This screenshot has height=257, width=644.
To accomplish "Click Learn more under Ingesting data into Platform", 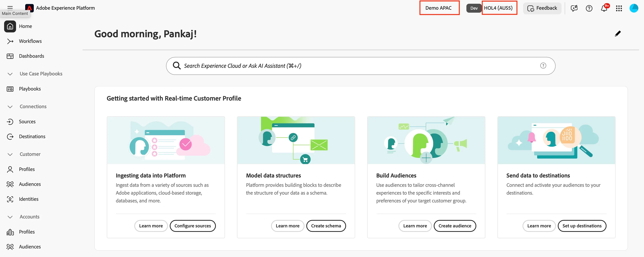I will (x=151, y=226).
